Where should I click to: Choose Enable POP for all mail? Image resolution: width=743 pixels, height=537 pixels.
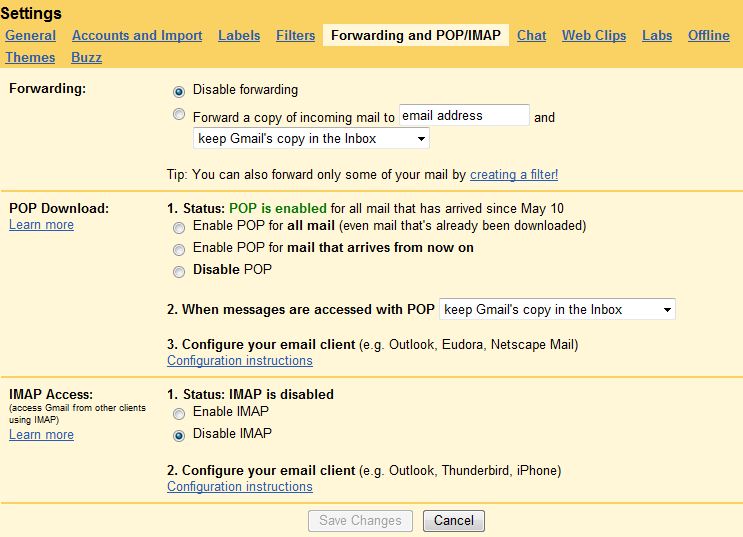click(179, 228)
